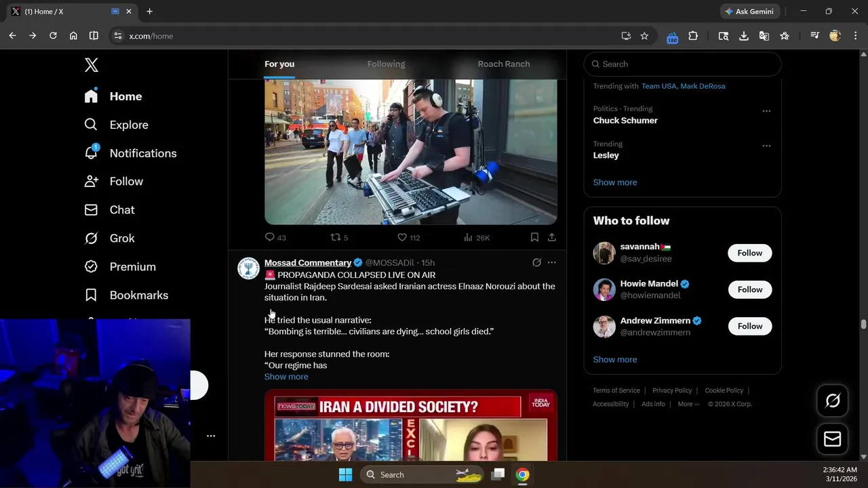Switch to the Roach Ranch tab

tap(504, 64)
